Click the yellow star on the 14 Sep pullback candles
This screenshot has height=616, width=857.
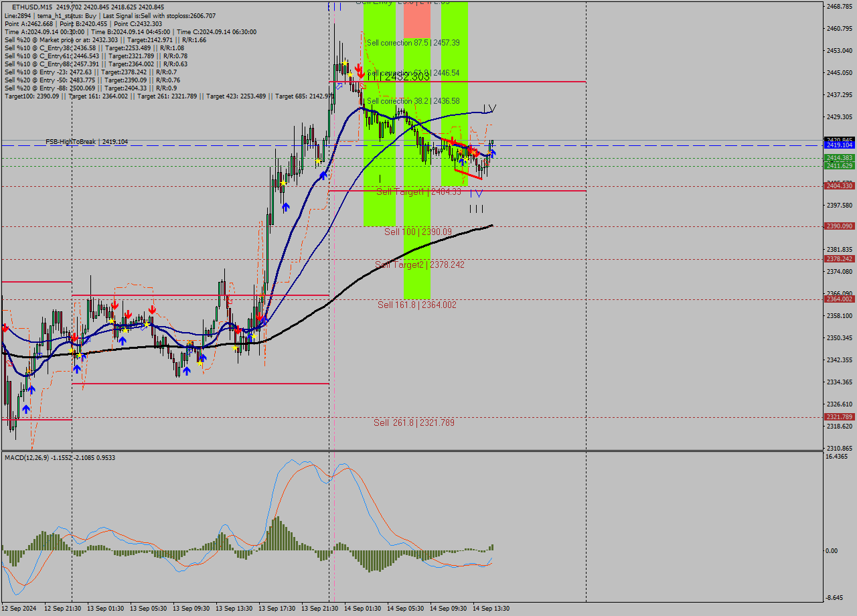465,159
